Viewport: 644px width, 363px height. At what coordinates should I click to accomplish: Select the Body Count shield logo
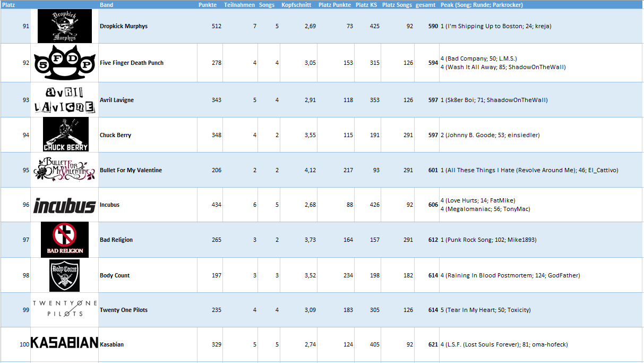tap(64, 275)
